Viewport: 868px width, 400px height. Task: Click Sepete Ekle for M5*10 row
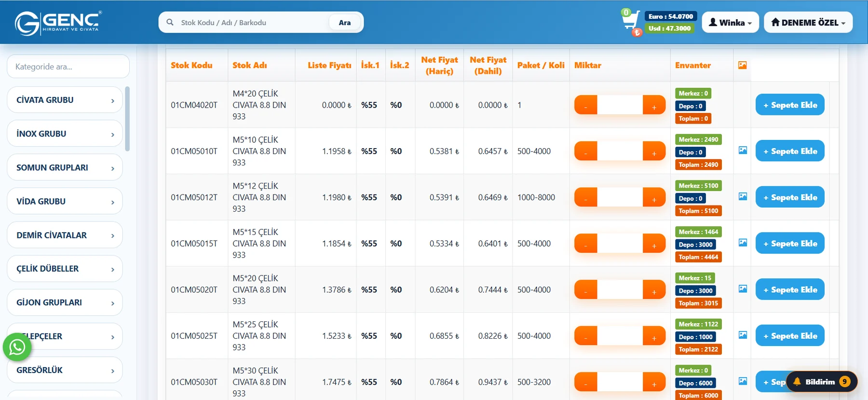coord(790,151)
